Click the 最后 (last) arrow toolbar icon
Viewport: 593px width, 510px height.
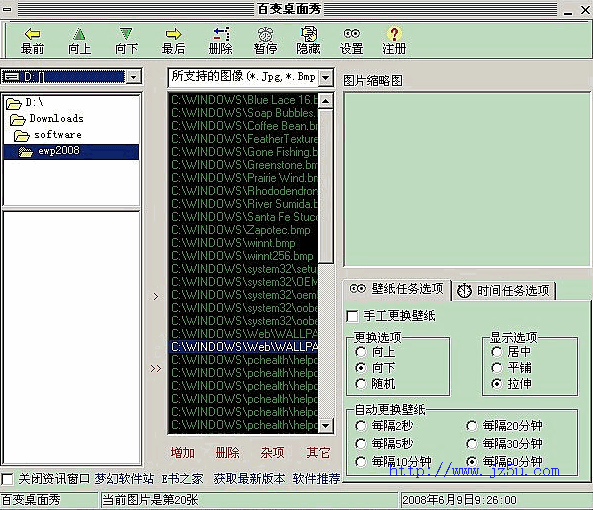(173, 34)
